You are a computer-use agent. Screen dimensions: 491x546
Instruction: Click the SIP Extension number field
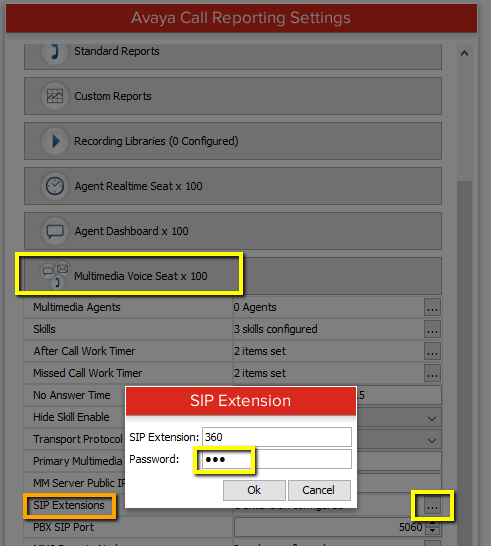coord(277,437)
